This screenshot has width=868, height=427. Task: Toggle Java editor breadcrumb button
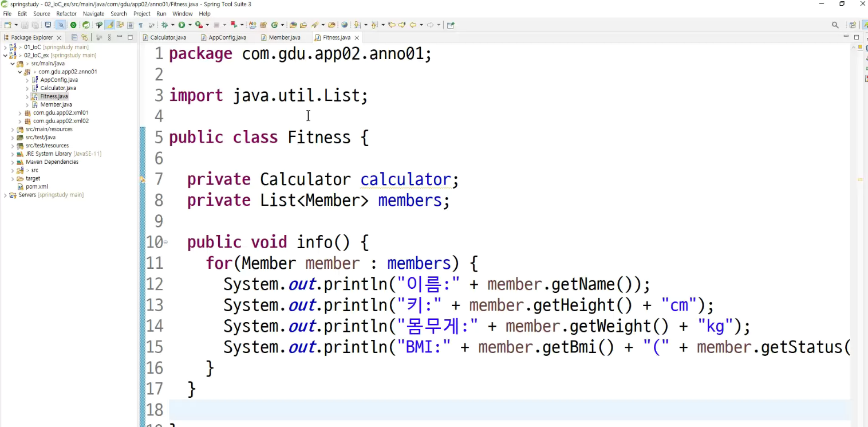(x=99, y=25)
